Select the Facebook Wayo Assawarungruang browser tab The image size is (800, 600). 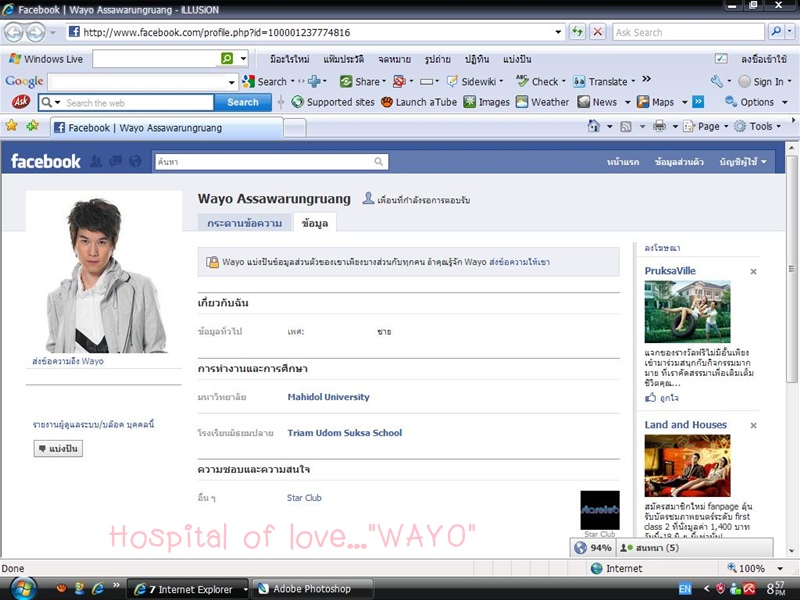[167, 128]
